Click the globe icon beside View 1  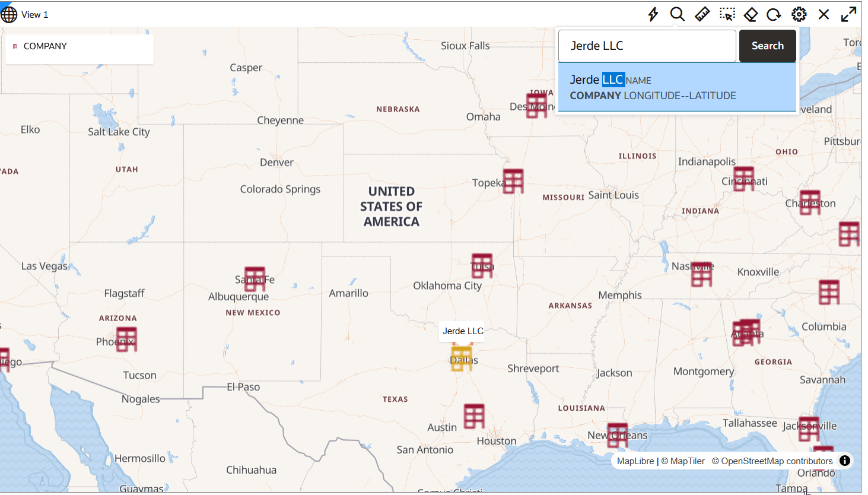[x=9, y=14]
